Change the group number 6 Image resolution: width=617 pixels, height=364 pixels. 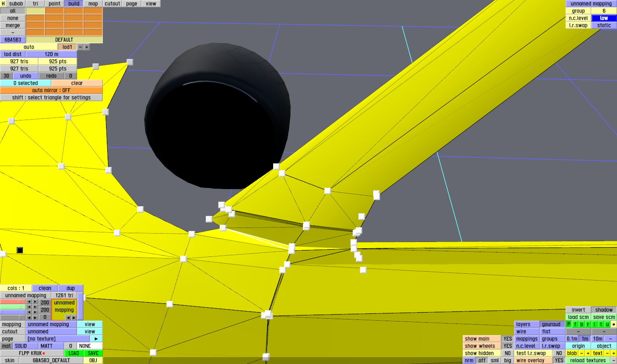(x=604, y=11)
